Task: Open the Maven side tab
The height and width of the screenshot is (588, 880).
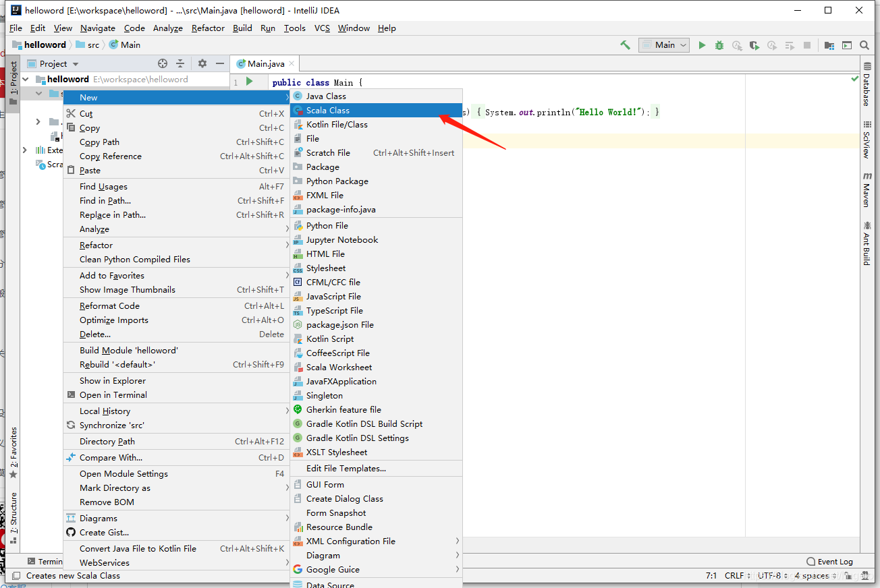Action: tap(867, 190)
